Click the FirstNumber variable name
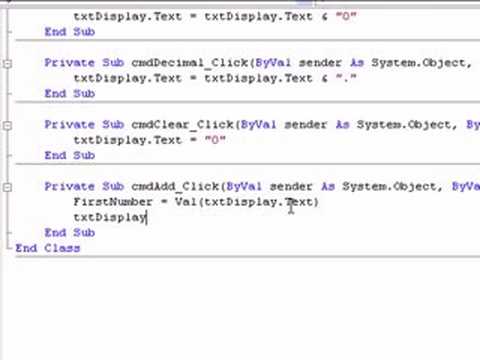This screenshot has height=360, width=480. [x=113, y=202]
